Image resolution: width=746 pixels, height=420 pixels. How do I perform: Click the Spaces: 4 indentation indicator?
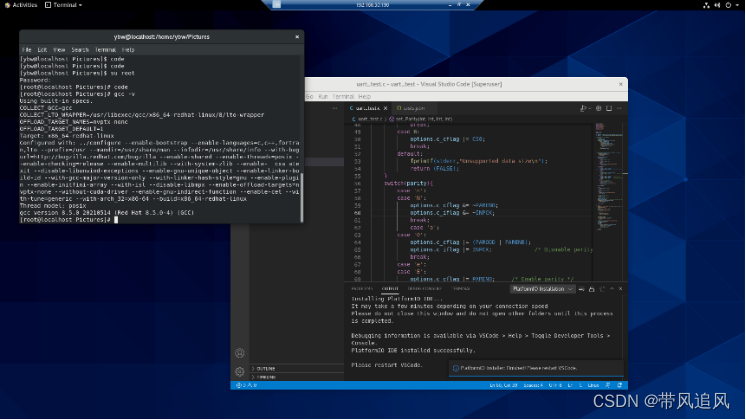click(533, 385)
